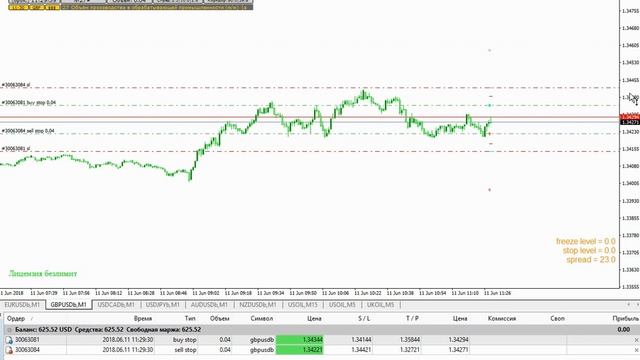Sort orders by the S / L column header
The width and height of the screenshot is (640, 360).
(364, 318)
